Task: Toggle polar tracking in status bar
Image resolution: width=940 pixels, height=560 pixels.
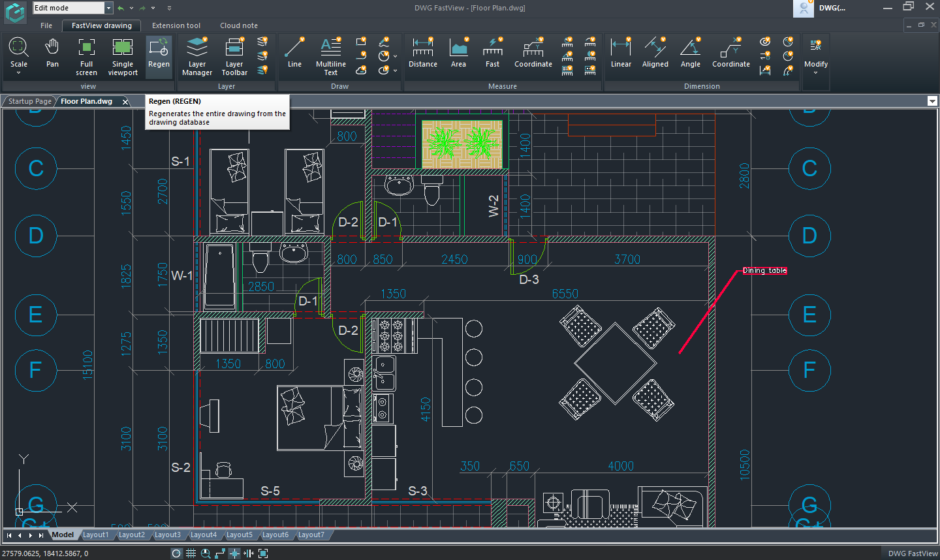Action: (x=176, y=553)
